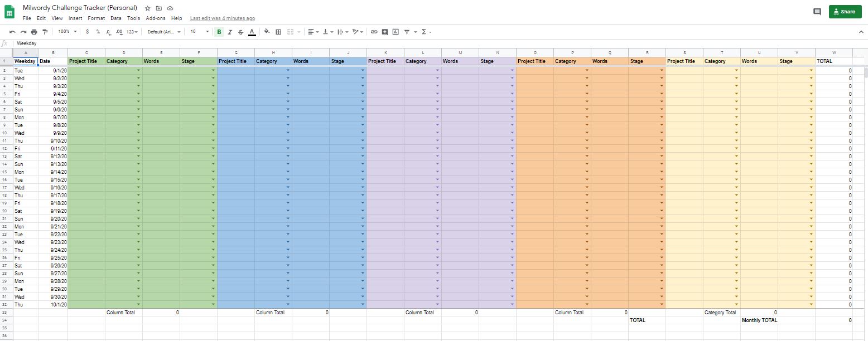Open the font size dropdown
This screenshot has height=341, width=868.
200,32
